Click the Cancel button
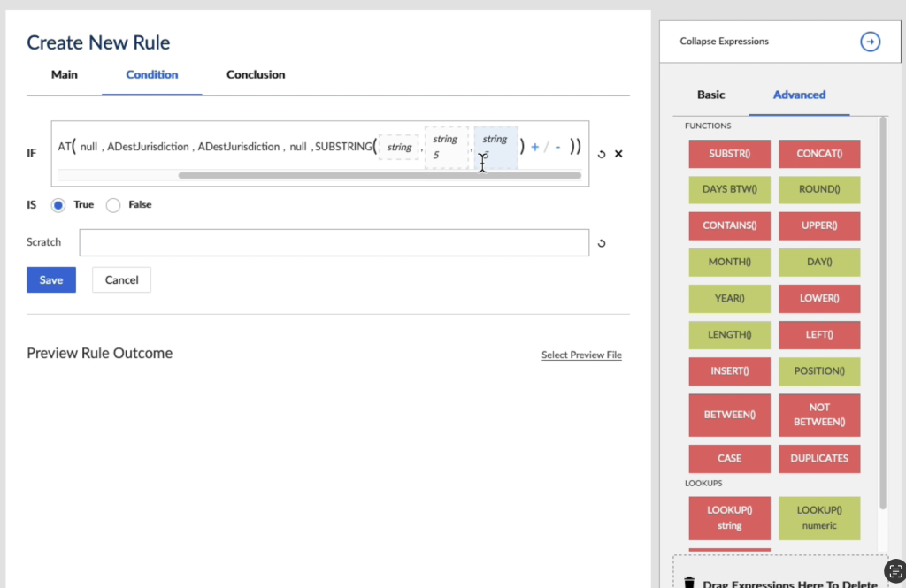The height and width of the screenshot is (588, 906). point(121,280)
